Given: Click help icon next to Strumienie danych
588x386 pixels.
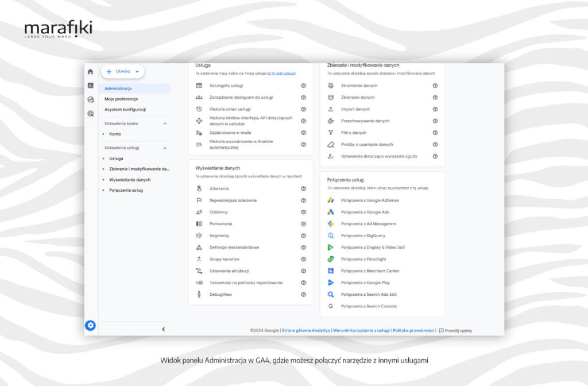Looking at the screenshot, I should click(x=435, y=86).
